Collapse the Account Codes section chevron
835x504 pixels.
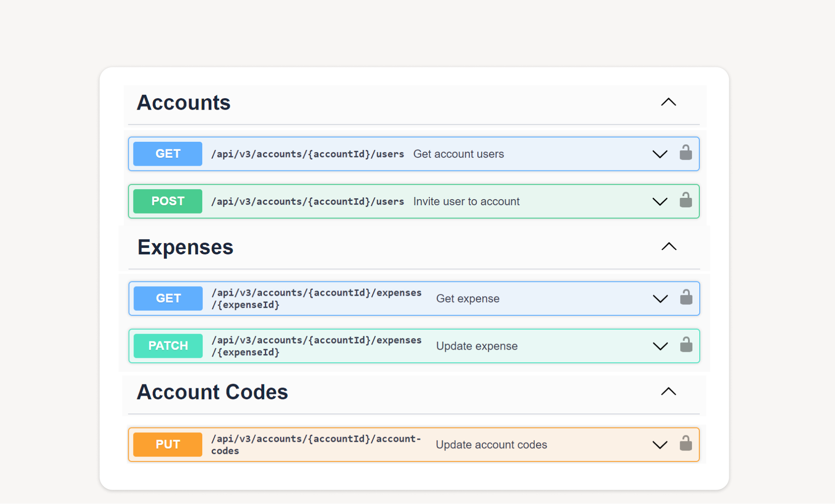(x=668, y=391)
